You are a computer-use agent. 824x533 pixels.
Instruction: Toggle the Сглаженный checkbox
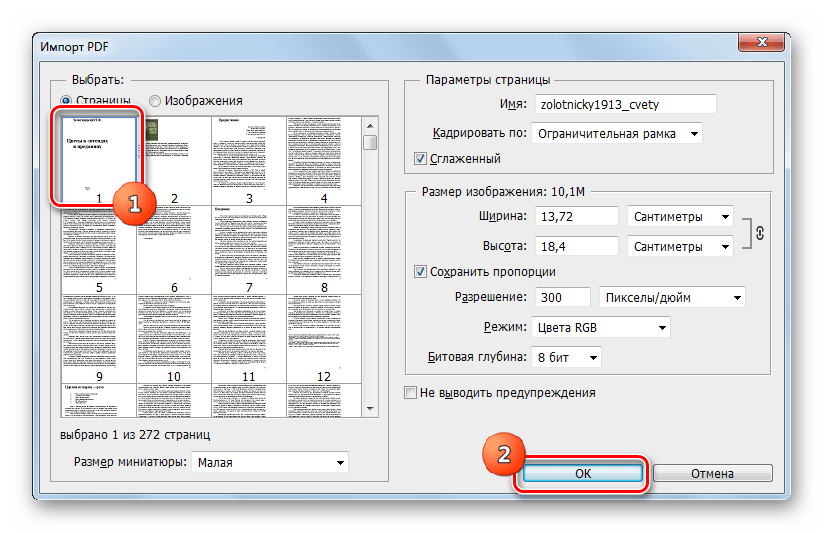421,159
